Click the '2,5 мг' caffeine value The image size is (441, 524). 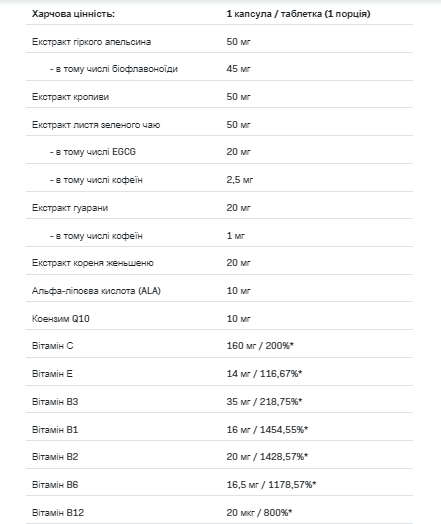pyautogui.click(x=240, y=180)
